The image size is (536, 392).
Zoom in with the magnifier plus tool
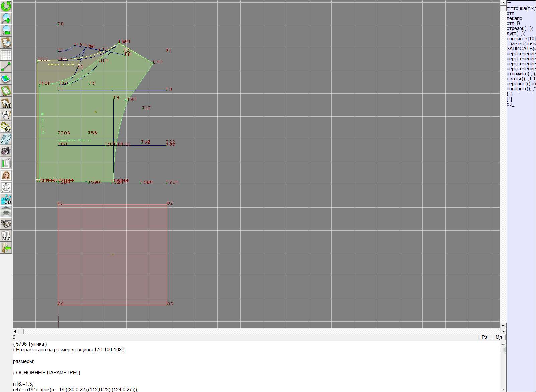click(x=6, y=18)
